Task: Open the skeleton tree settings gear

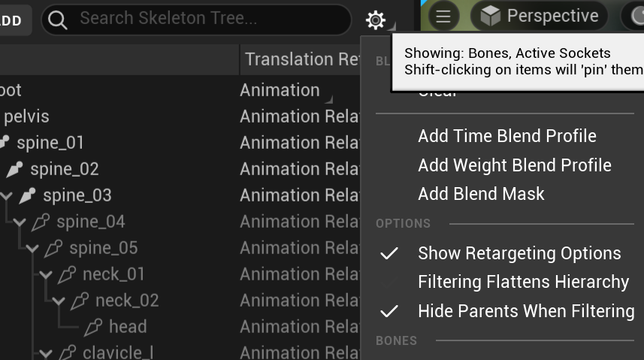Action: 376,20
